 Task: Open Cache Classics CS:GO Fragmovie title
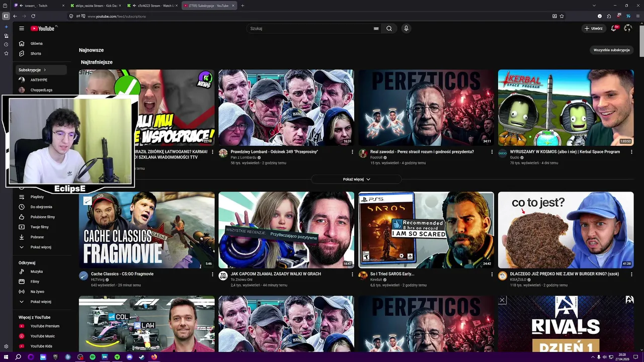pos(122,274)
